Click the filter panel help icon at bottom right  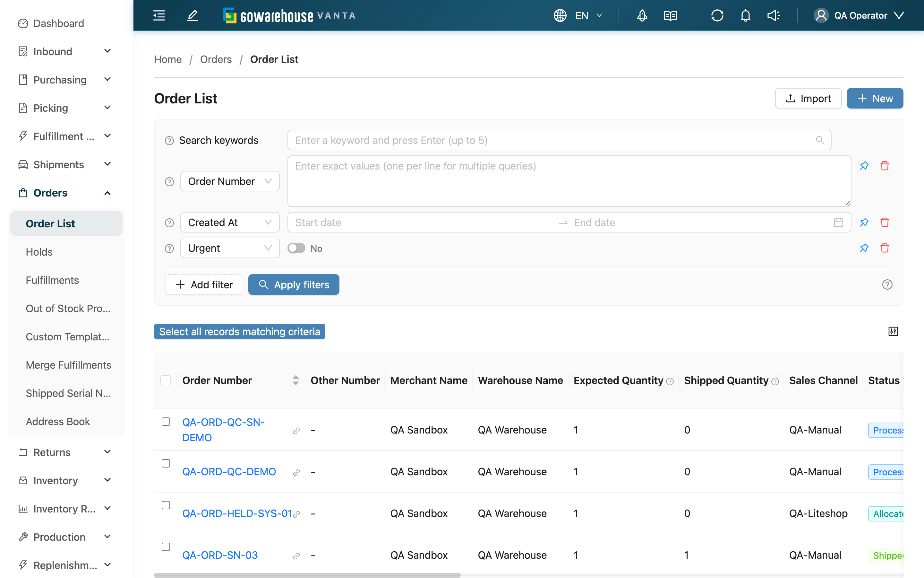pos(887,285)
